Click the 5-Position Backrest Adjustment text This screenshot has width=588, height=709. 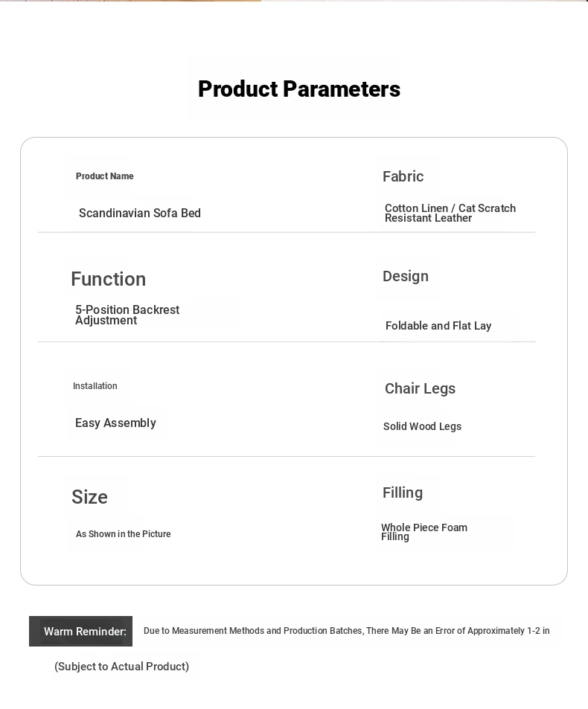(x=127, y=315)
